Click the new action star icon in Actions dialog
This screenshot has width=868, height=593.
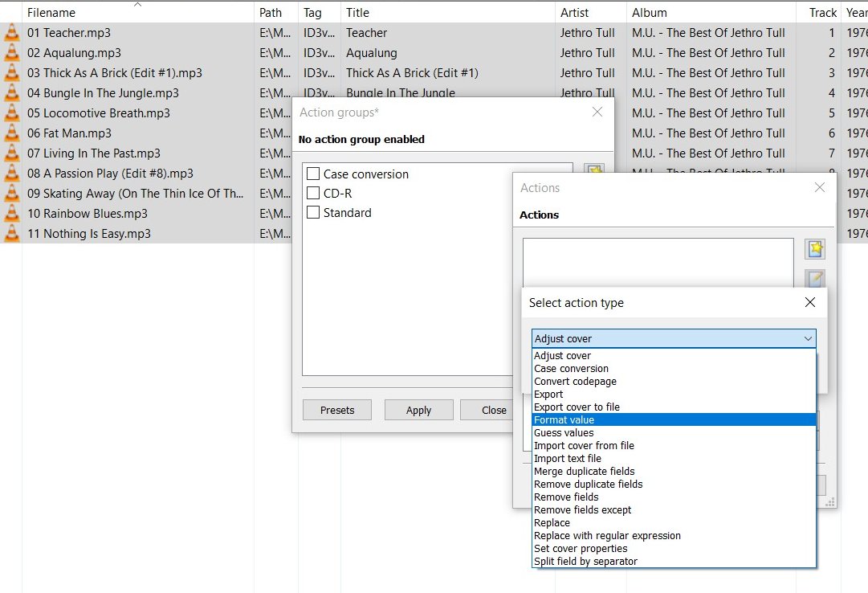815,249
